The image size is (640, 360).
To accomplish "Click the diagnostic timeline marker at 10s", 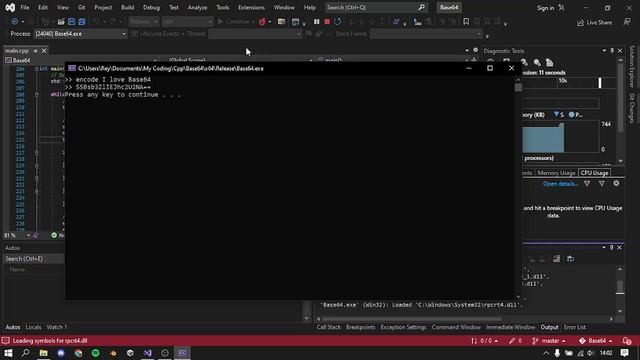I will pyautogui.click(x=563, y=81).
